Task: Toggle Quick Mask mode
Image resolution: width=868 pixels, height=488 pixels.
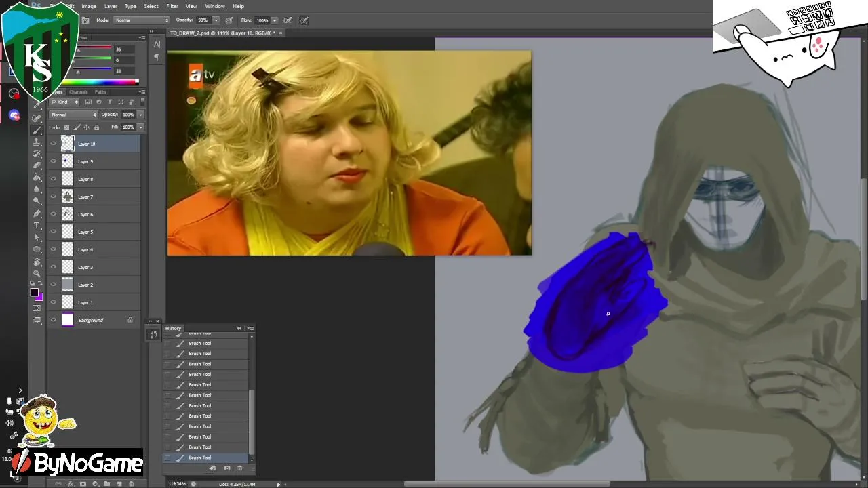Action: (x=37, y=308)
